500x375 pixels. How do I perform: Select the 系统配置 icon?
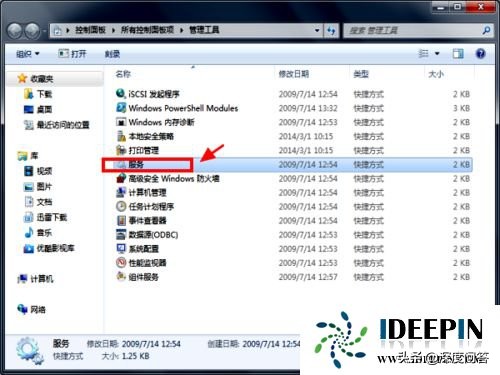click(x=120, y=249)
